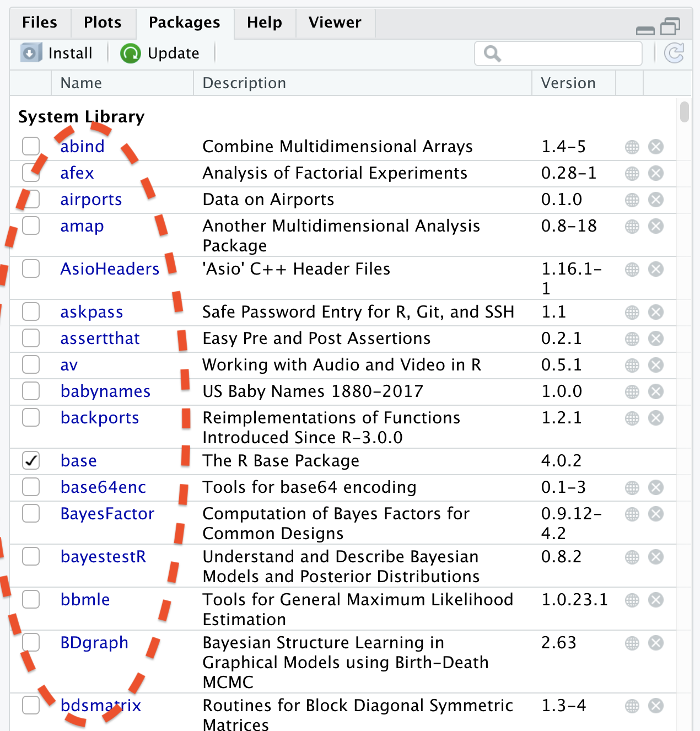This screenshot has width=700, height=731.
Task: Load the babynames package via checkbox
Action: coord(31,391)
